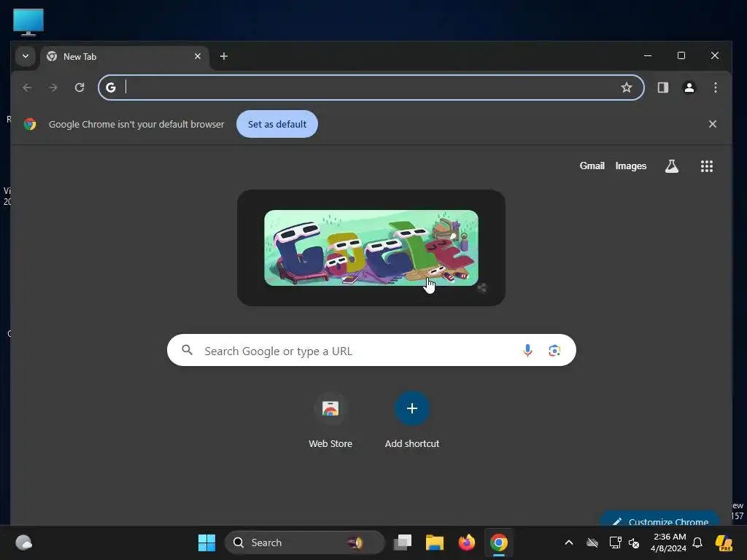Click the magnifier icon in search box
This screenshot has width=747, height=560.
pyautogui.click(x=187, y=351)
